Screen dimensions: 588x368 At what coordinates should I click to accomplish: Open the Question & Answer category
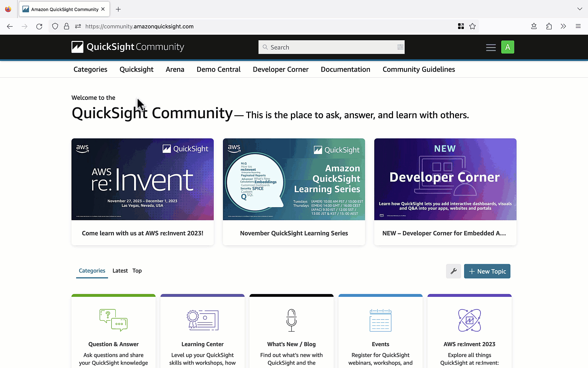click(114, 344)
